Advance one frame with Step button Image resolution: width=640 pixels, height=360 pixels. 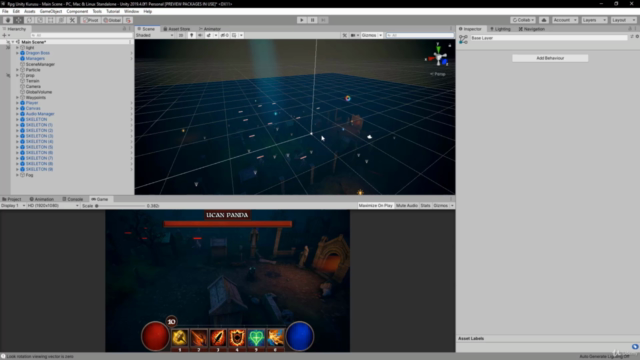coord(323,20)
